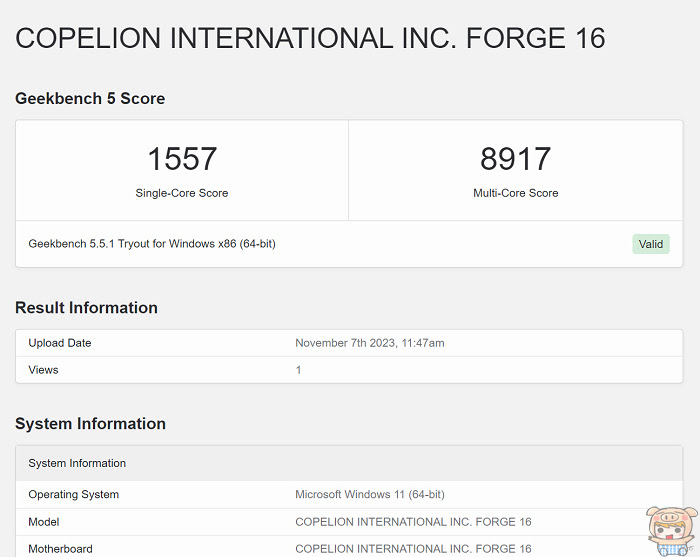Click the Model row's FORGE 16 value
Image resolution: width=700 pixels, height=557 pixels.
coord(413,522)
